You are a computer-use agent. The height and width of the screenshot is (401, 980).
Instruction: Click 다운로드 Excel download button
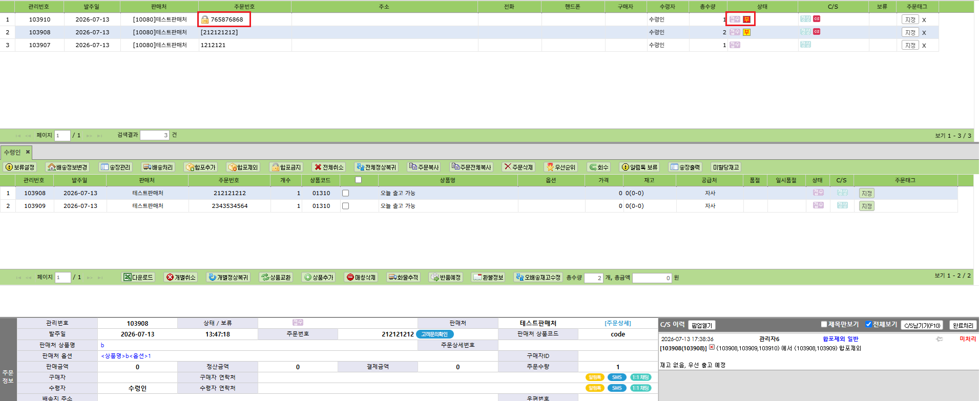pyautogui.click(x=138, y=277)
